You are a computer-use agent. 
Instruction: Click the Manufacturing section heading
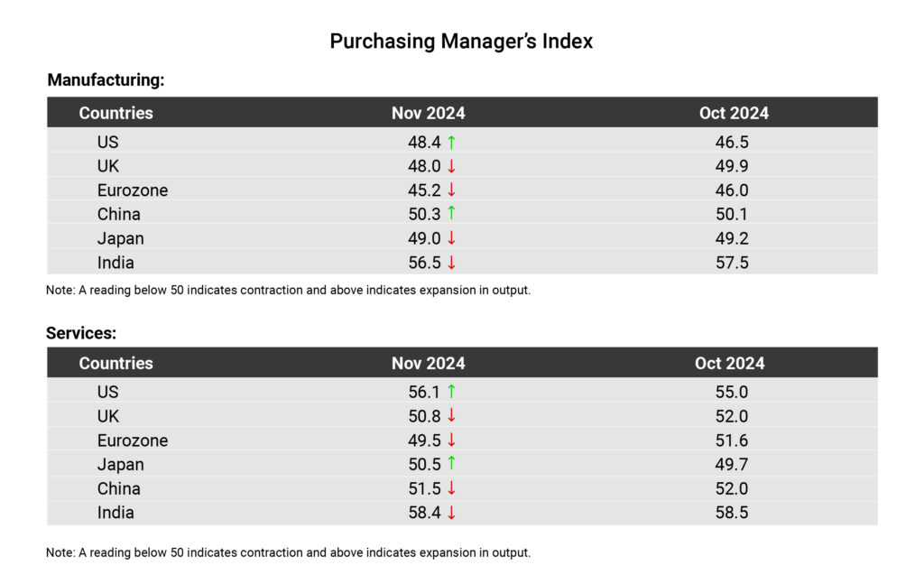pyautogui.click(x=106, y=80)
